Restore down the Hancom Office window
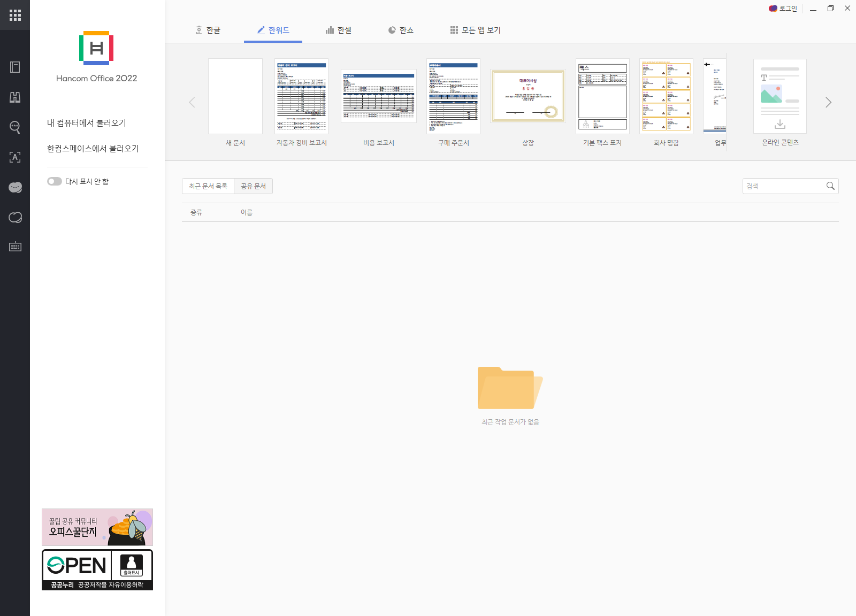Image resolution: width=856 pixels, height=616 pixels. pos(830,9)
